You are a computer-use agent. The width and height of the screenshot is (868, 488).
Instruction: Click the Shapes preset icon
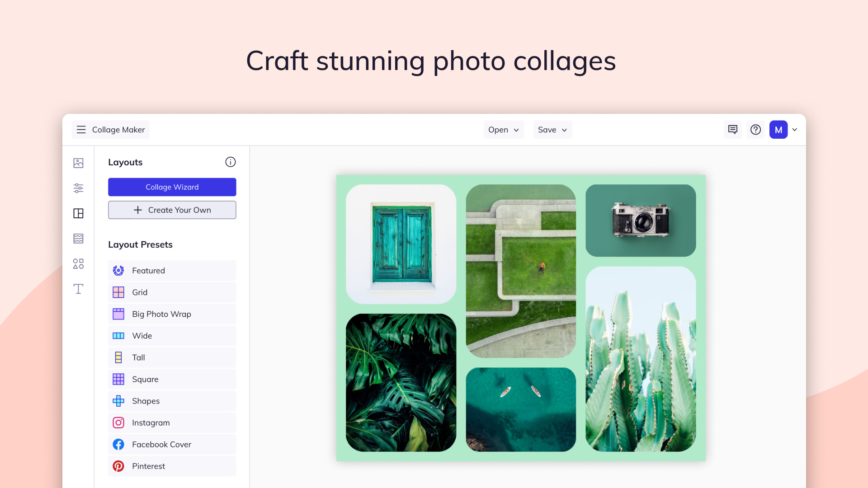pyautogui.click(x=118, y=401)
